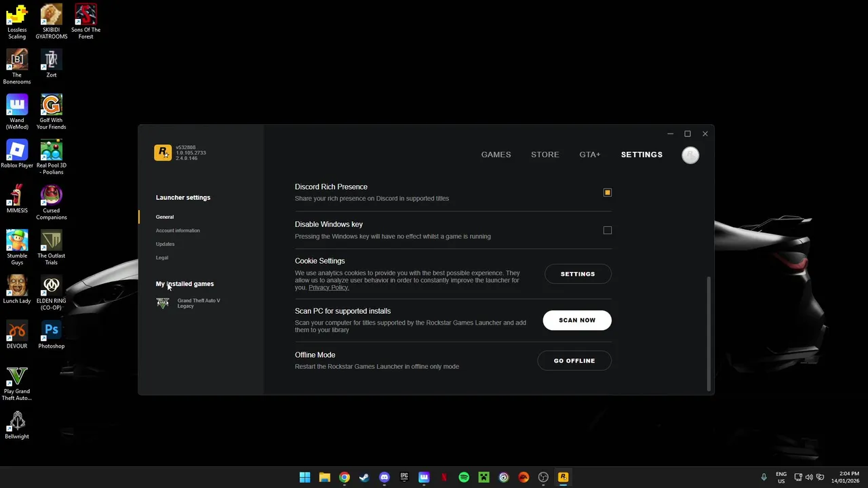Open Discord from the taskbar
Viewport: 868px width, 488px height.
[384, 477]
